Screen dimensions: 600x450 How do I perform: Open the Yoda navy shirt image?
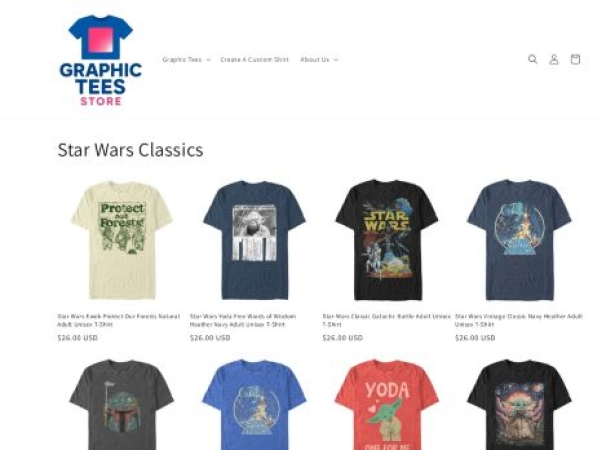click(x=254, y=240)
